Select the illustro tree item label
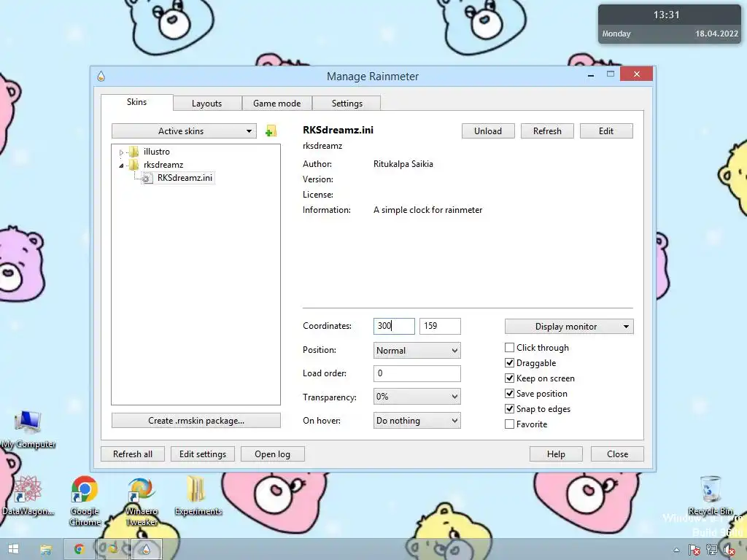The width and height of the screenshot is (747, 560). click(x=157, y=152)
